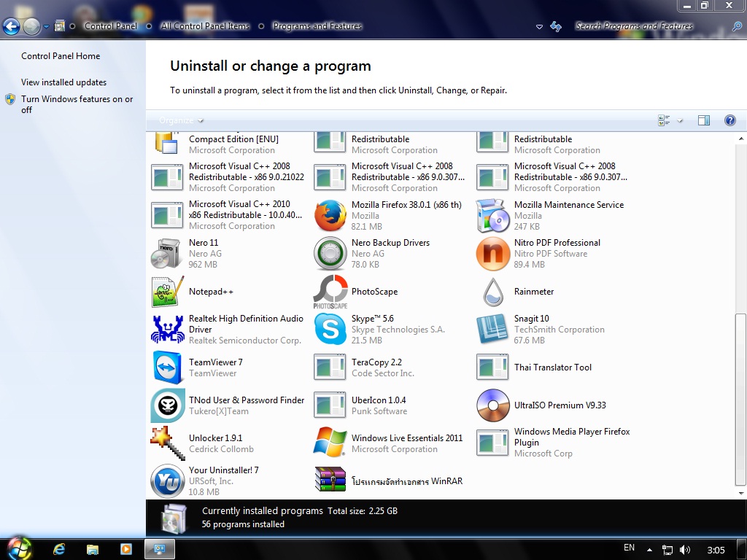The width and height of the screenshot is (747, 560).
Task: Click the All Control Panel Items breadcrumb
Action: coord(205,26)
